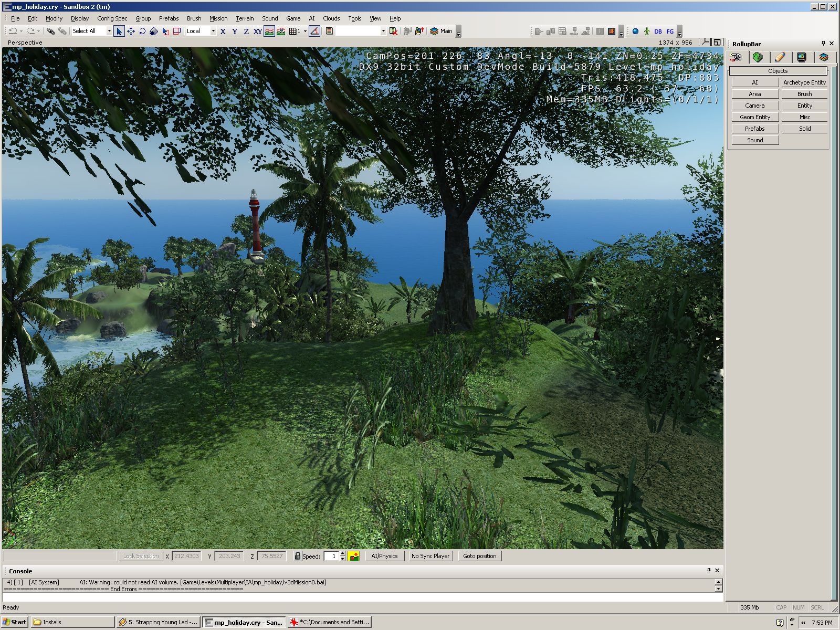Activate the Select and Rotate tool

pos(142,31)
